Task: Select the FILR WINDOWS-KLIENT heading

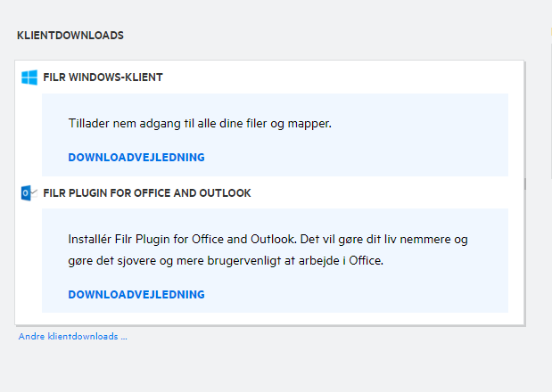Action: 103,78
